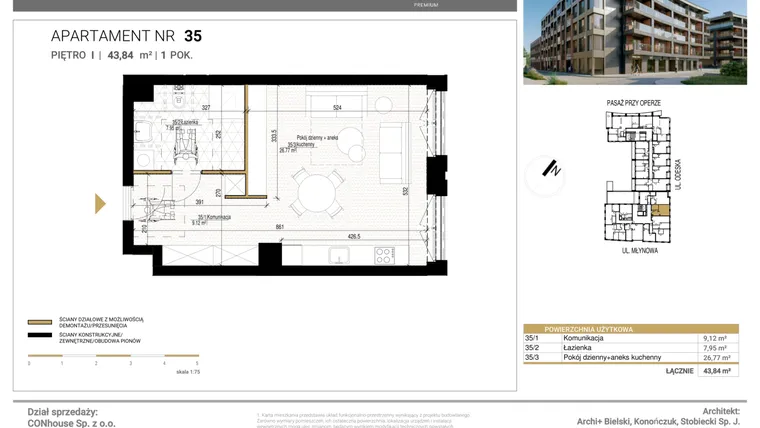Click the highlighted gold unit on building map

pyautogui.click(x=660, y=210)
